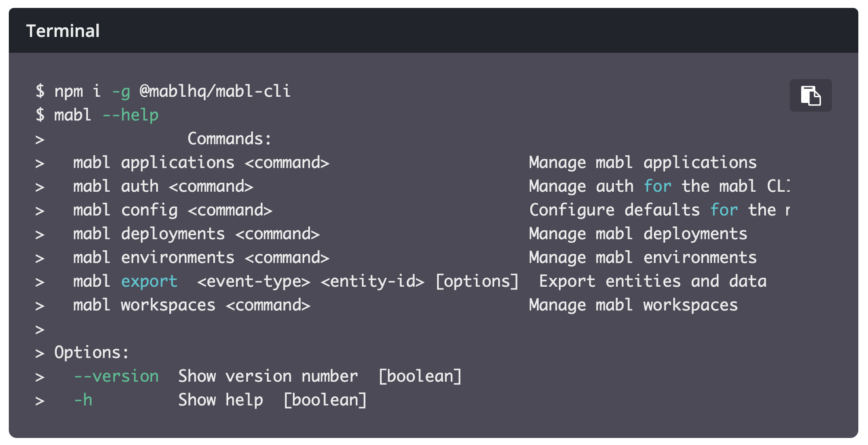Select the Terminal title bar label
This screenshot has height=445, width=868.
pos(63,30)
